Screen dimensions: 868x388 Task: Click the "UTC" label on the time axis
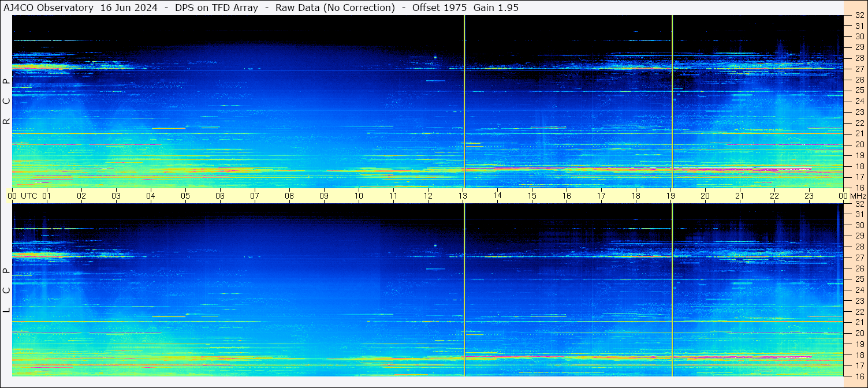[29, 196]
